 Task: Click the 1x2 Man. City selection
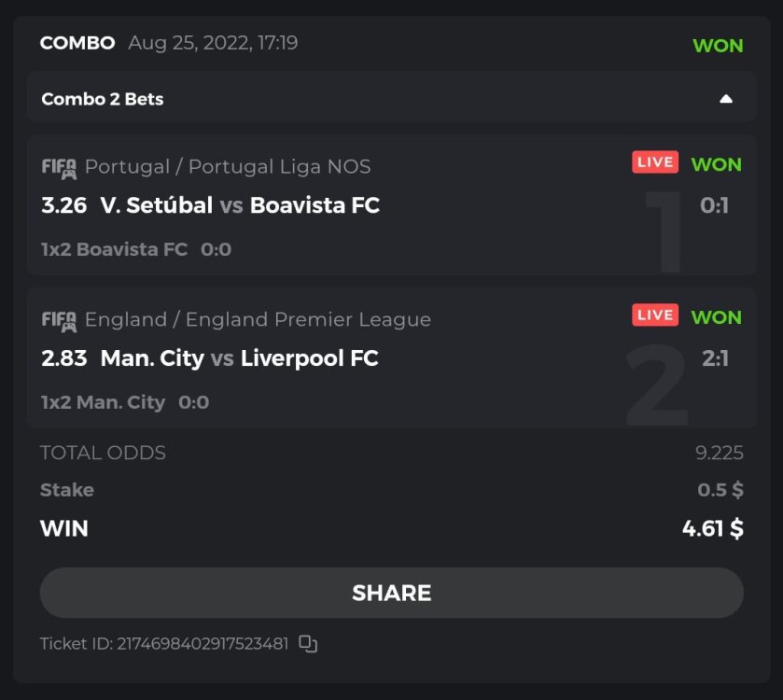103,402
